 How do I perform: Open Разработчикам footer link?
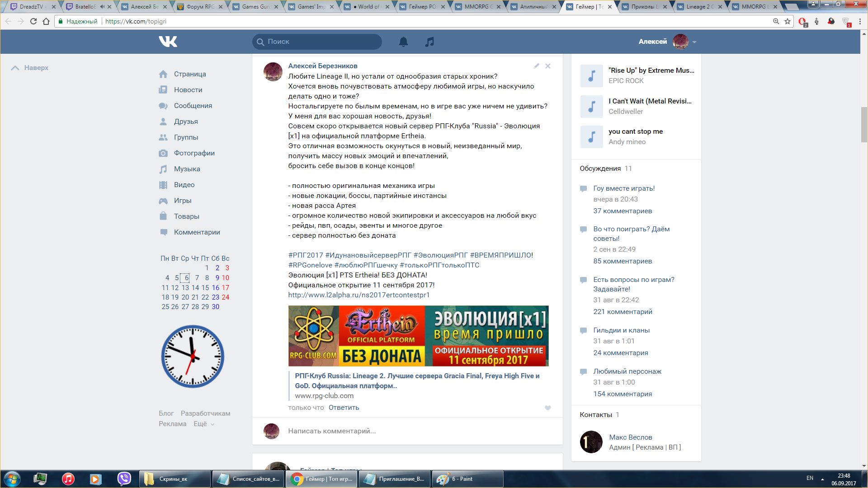(205, 413)
